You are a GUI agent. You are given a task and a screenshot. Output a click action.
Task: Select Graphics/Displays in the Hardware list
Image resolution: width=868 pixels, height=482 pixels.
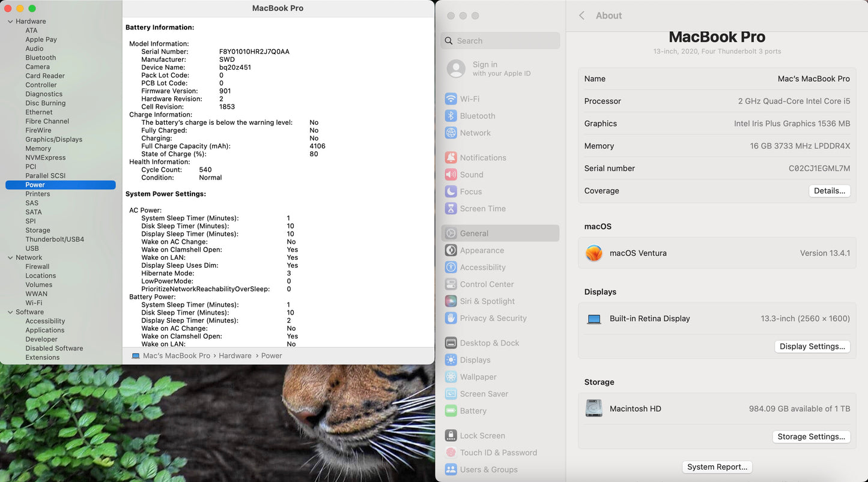(x=53, y=139)
